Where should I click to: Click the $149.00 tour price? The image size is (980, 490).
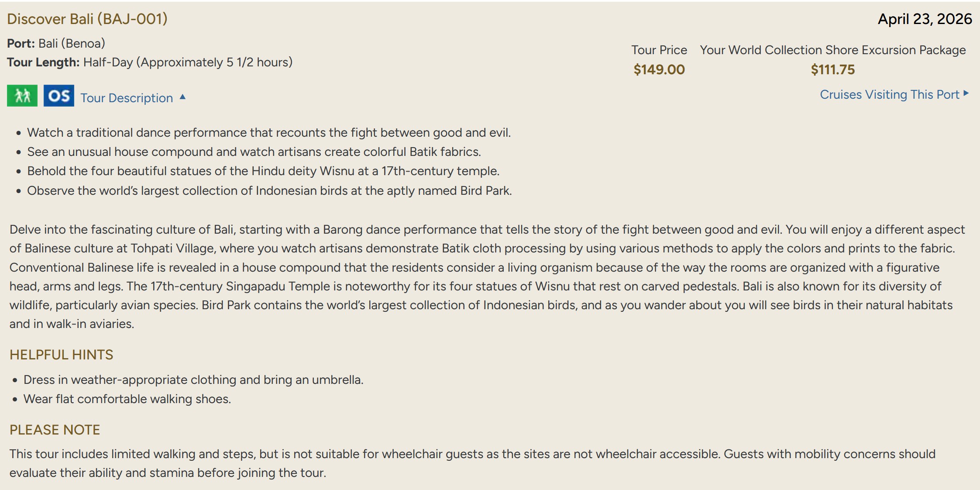click(x=659, y=69)
